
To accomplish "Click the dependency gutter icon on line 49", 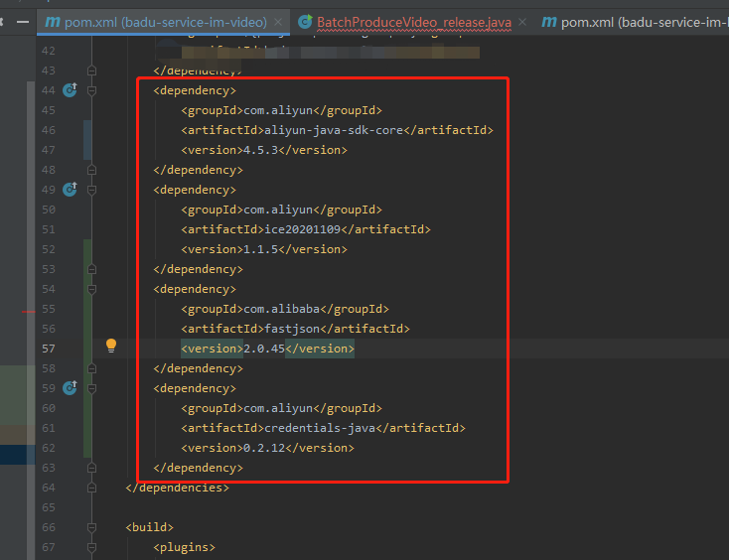I will pos(70,189).
